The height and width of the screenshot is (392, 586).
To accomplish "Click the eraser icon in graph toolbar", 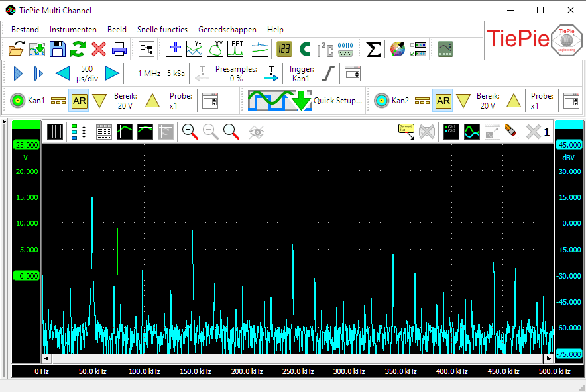I will point(510,132).
